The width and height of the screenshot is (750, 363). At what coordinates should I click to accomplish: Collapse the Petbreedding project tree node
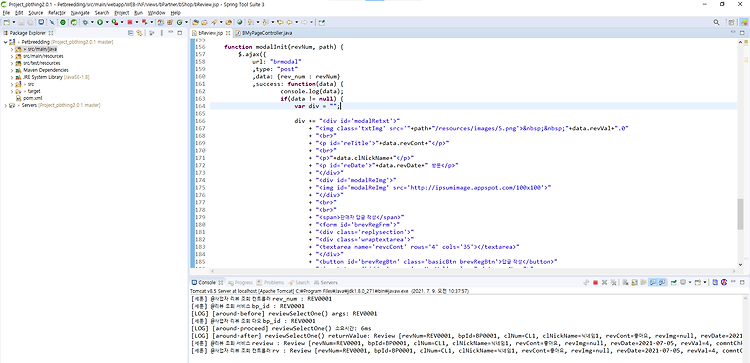[5, 42]
